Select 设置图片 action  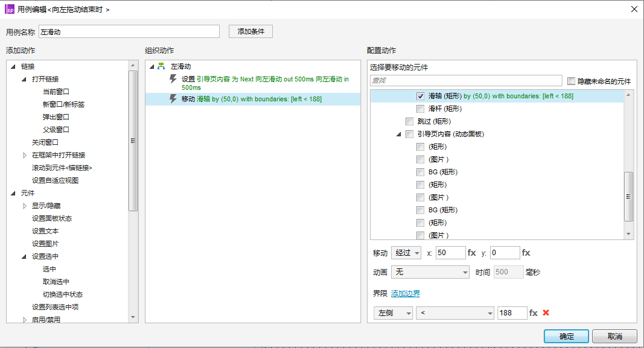45,244
